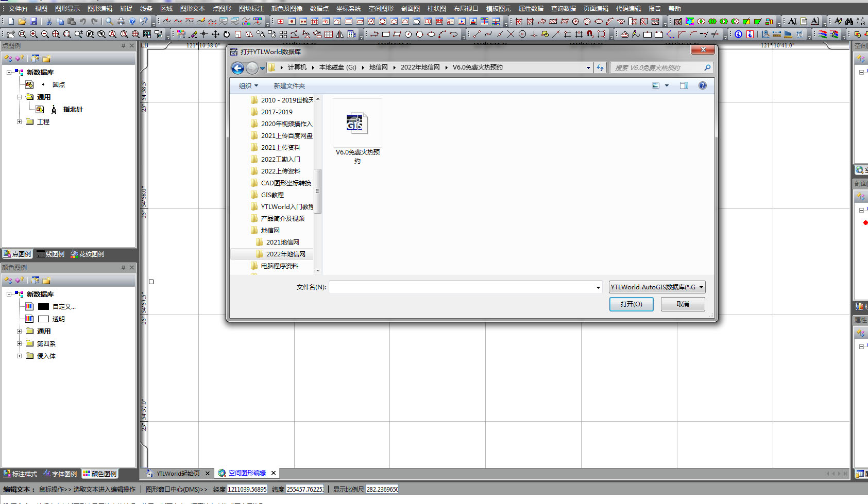This screenshot has width=868, height=504.
Task: Click the 打开(O) button
Action: [632, 304]
